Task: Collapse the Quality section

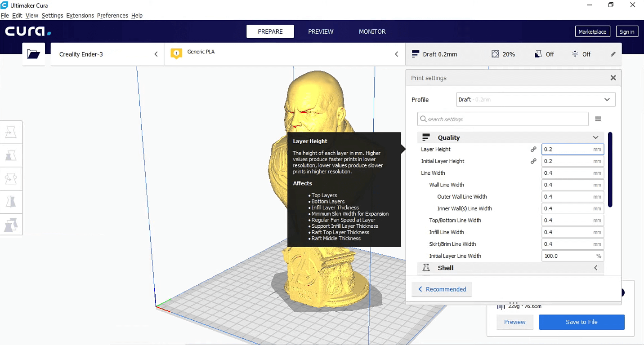Action: pyautogui.click(x=595, y=137)
